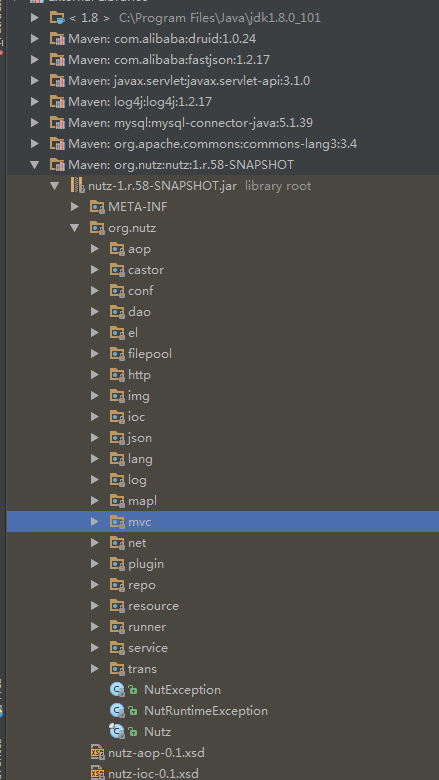439x780 pixels.
Task: Click the META-INF folder icon
Action: (x=97, y=206)
